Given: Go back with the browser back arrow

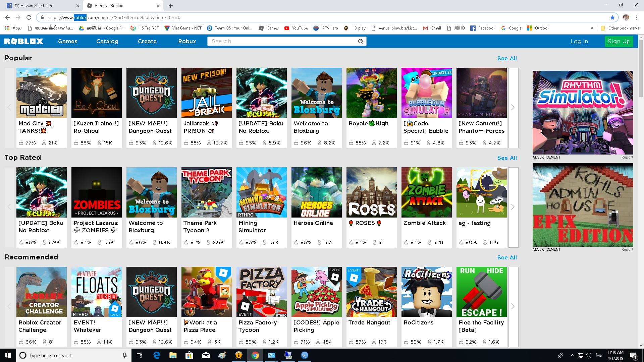Looking at the screenshot, I should coord(7,17).
